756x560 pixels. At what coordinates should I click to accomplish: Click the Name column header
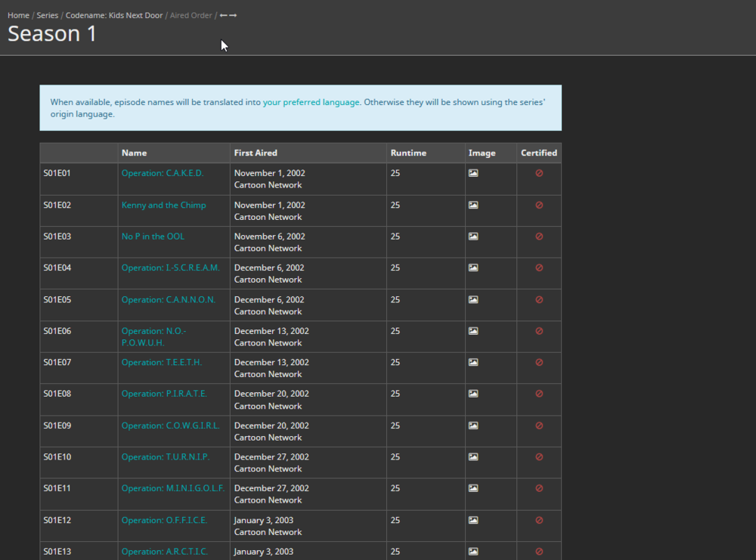[134, 153]
